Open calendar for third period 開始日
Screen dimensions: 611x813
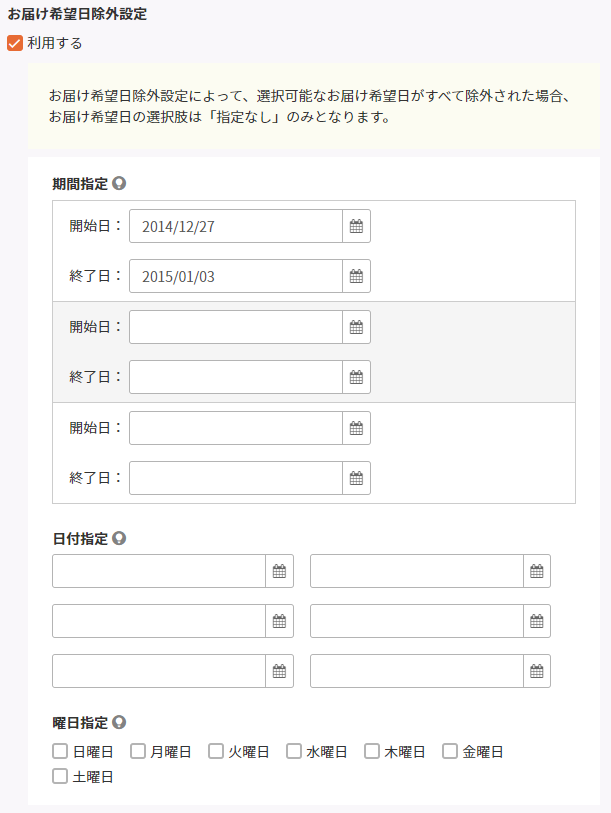(356, 428)
